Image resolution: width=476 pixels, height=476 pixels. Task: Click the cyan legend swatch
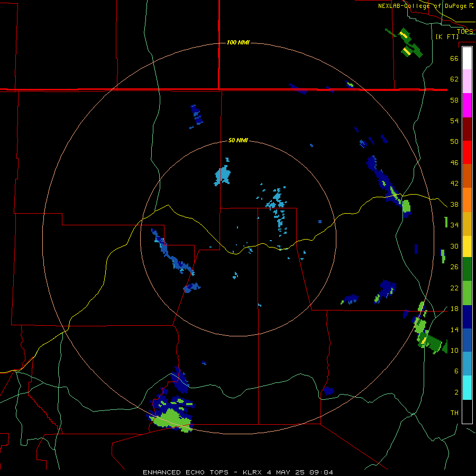point(467,388)
